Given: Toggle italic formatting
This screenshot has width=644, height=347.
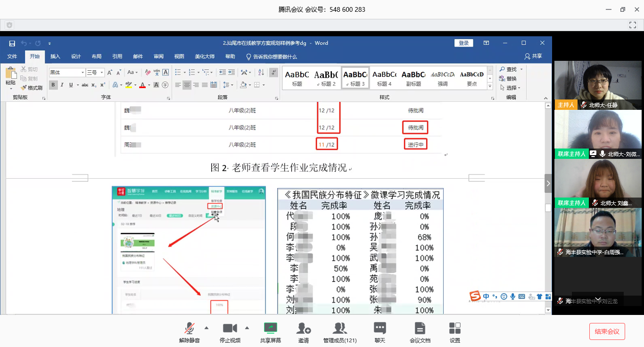Looking at the screenshot, I should click(x=63, y=85).
